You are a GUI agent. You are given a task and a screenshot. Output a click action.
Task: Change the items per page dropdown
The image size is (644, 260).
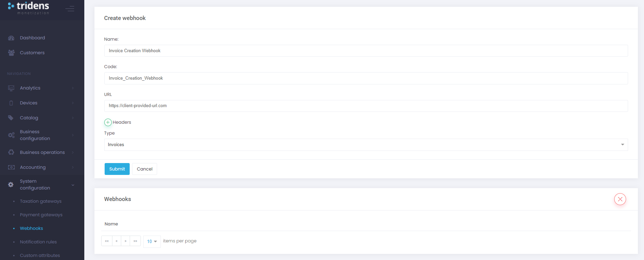click(x=152, y=241)
